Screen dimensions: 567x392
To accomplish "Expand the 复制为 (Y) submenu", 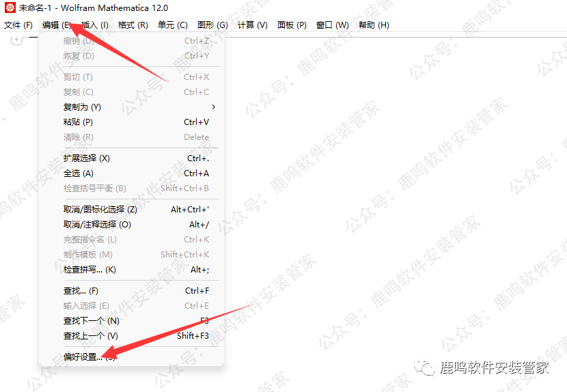I will point(132,107).
